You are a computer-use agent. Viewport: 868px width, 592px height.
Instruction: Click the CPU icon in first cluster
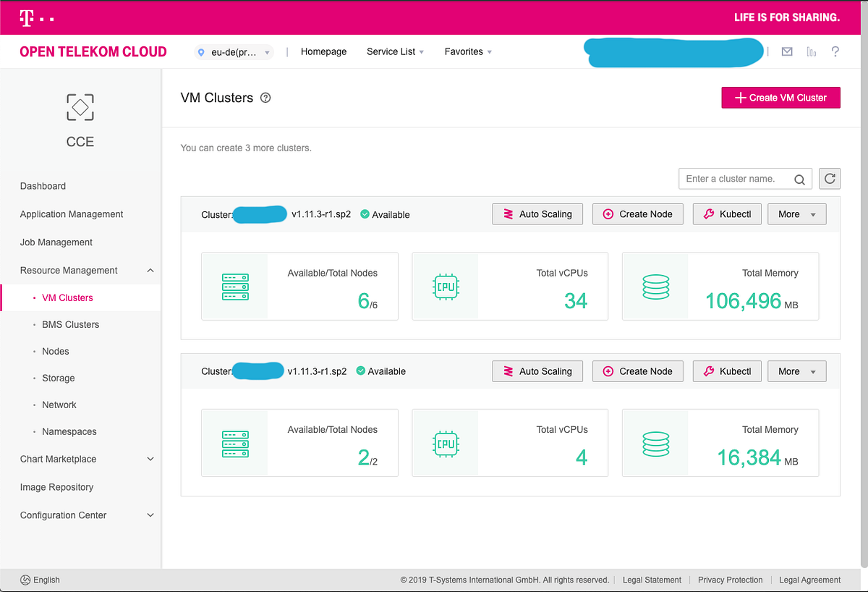[x=445, y=287]
